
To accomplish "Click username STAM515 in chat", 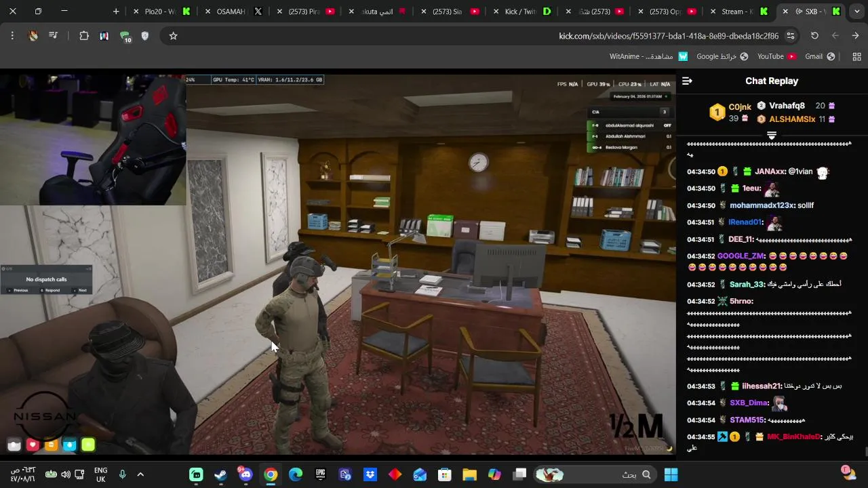I will [x=747, y=420].
